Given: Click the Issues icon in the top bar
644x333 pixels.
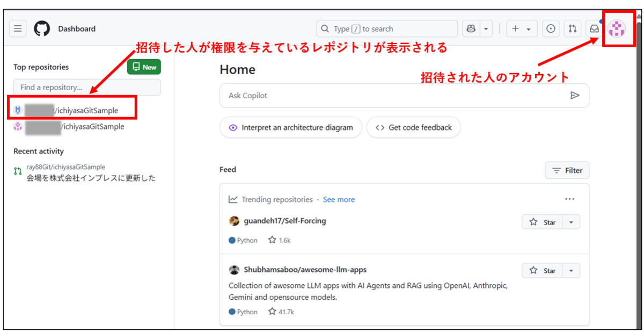Looking at the screenshot, I should 551,28.
